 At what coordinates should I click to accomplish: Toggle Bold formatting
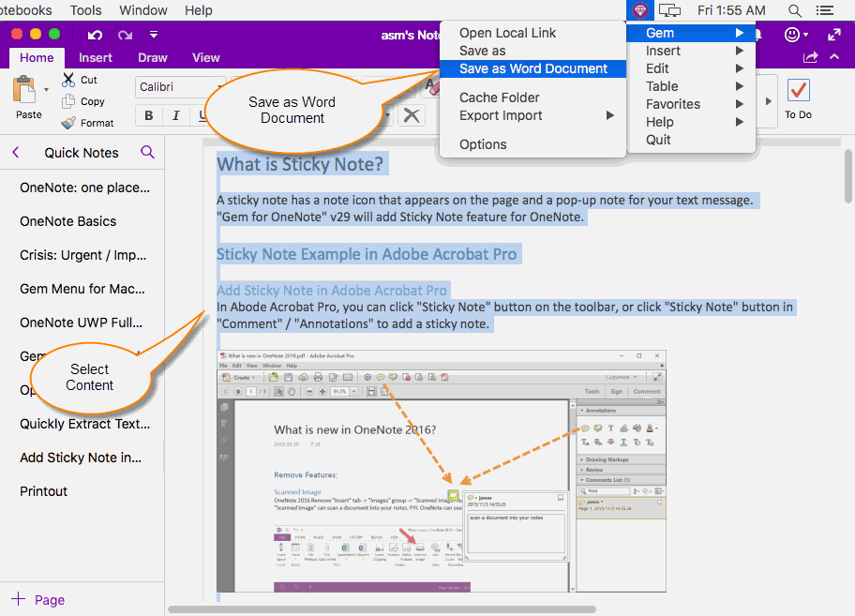(149, 115)
